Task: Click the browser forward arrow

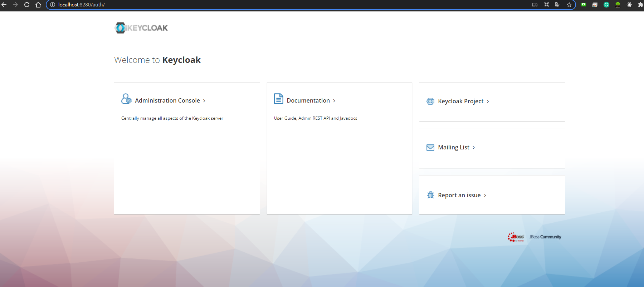Action: (x=15, y=5)
